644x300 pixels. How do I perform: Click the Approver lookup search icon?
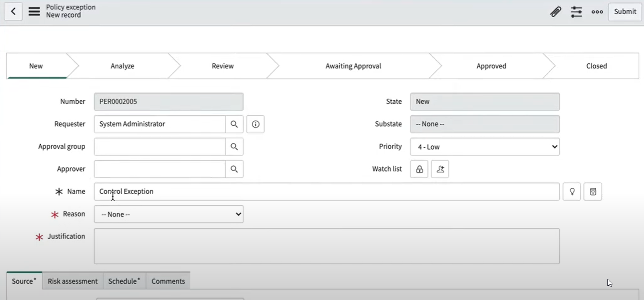tap(234, 169)
